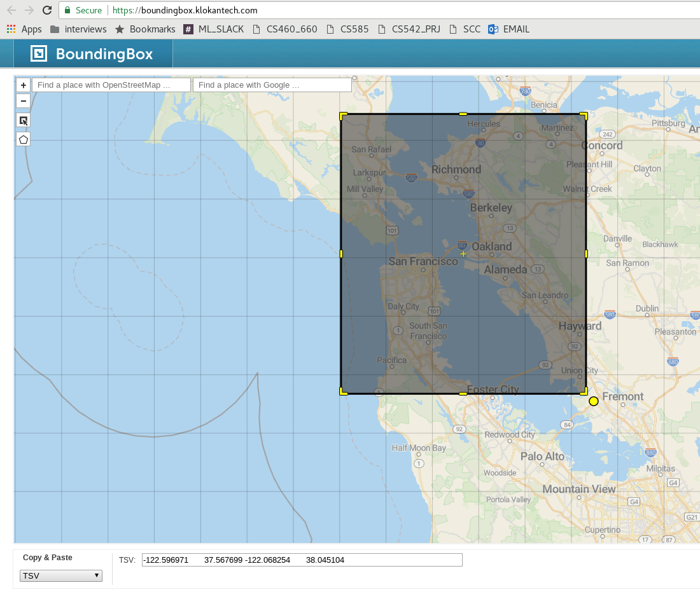Viewport: 700px width, 592px height.
Task: Zoom out the map with minus button
Action: pos(23,101)
